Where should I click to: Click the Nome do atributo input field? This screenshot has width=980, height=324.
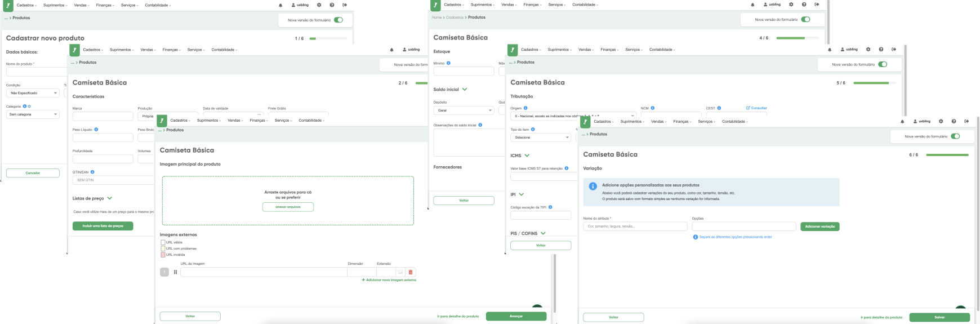click(635, 226)
